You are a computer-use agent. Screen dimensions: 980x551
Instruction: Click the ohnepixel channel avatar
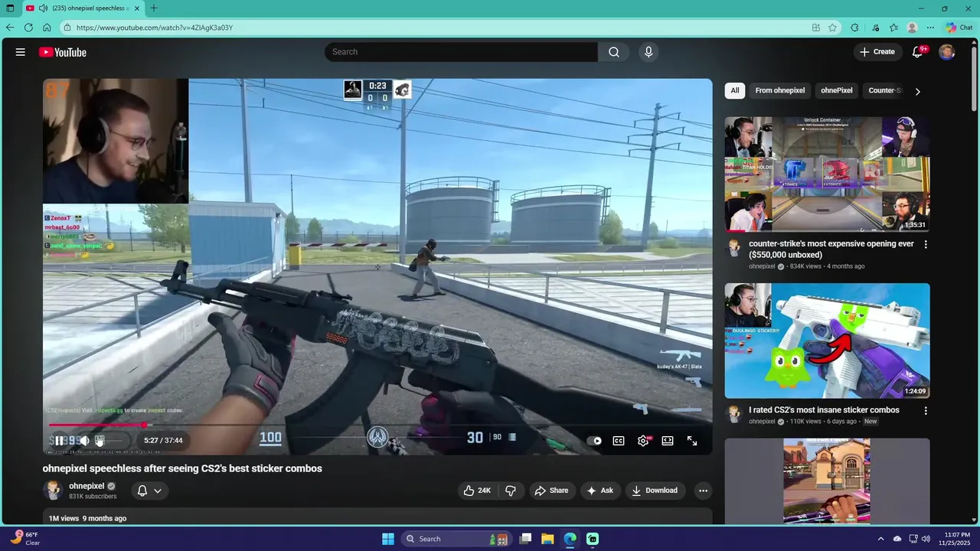(53, 491)
